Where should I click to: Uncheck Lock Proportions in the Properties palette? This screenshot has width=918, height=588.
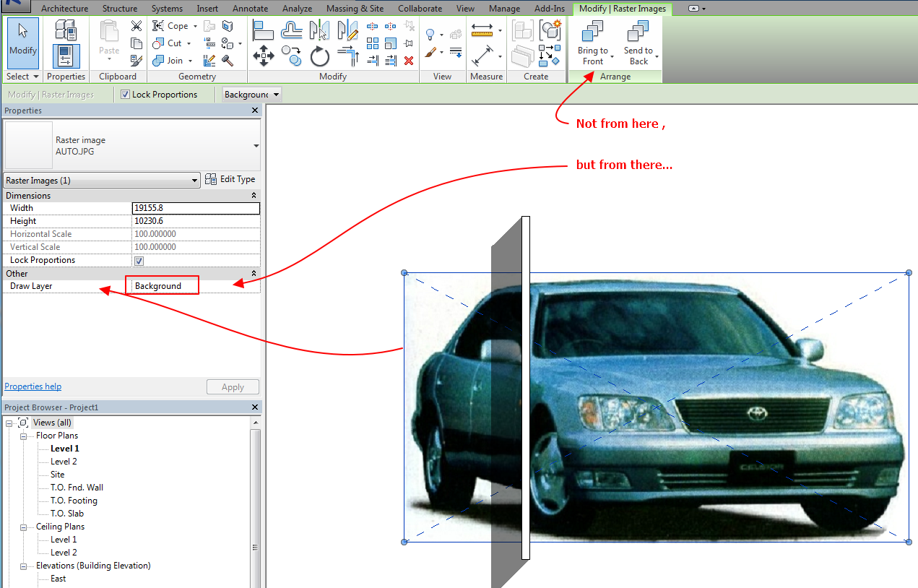coord(139,261)
